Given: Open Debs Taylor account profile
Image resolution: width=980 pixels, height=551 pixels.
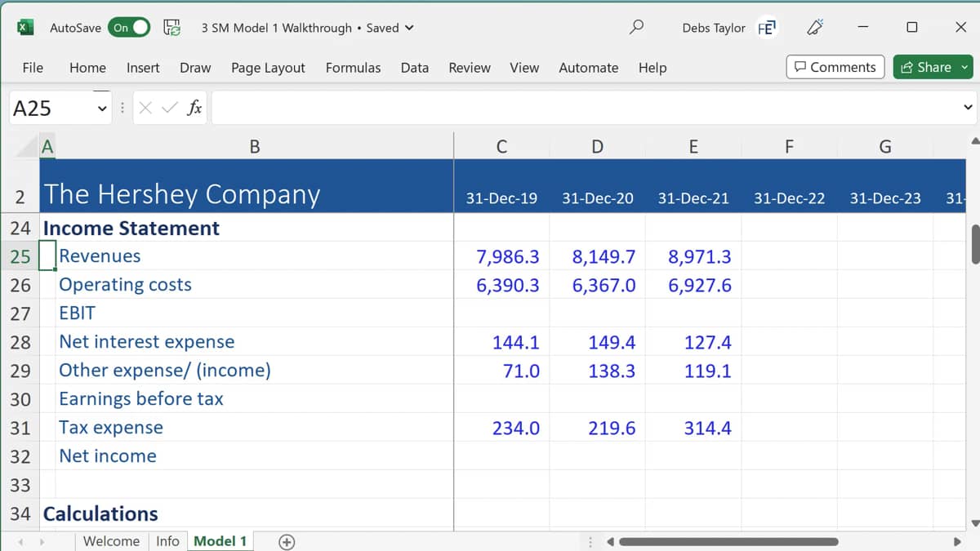Looking at the screenshot, I should 729,28.
